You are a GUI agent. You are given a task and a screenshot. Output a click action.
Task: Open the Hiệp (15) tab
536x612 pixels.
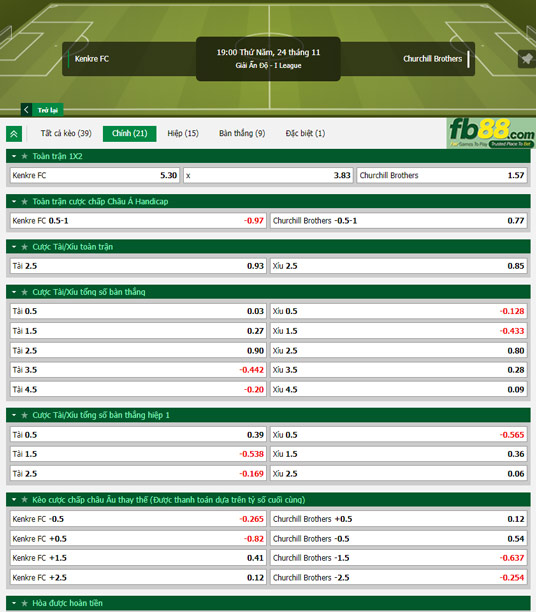click(x=183, y=133)
